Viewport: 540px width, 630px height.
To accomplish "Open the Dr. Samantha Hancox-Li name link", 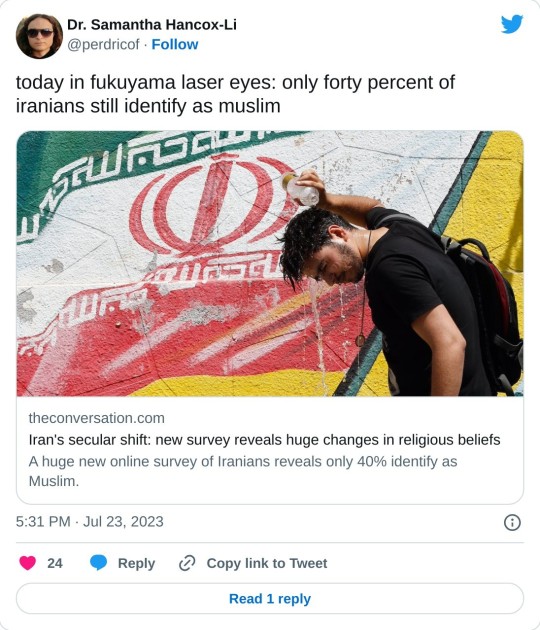I will click(x=152, y=25).
